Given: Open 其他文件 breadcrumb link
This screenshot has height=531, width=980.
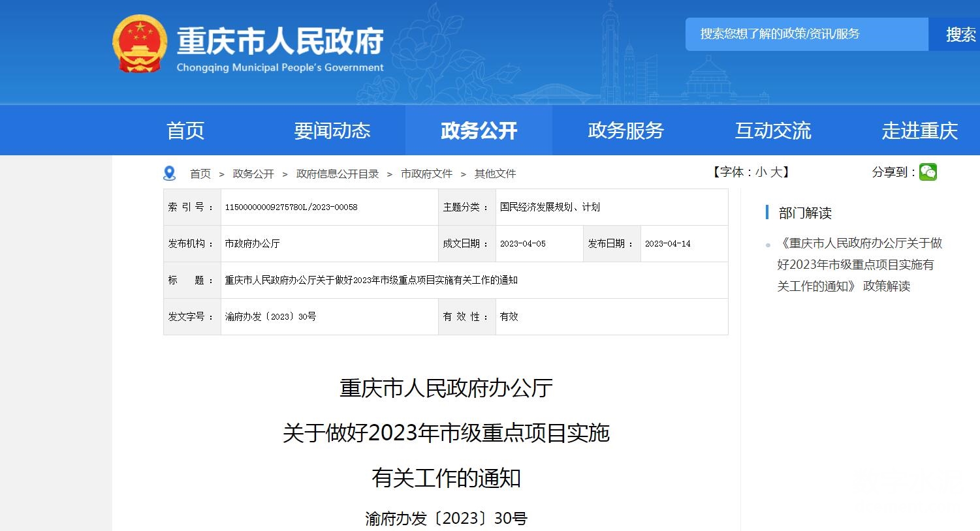Looking at the screenshot, I should click(x=495, y=174).
